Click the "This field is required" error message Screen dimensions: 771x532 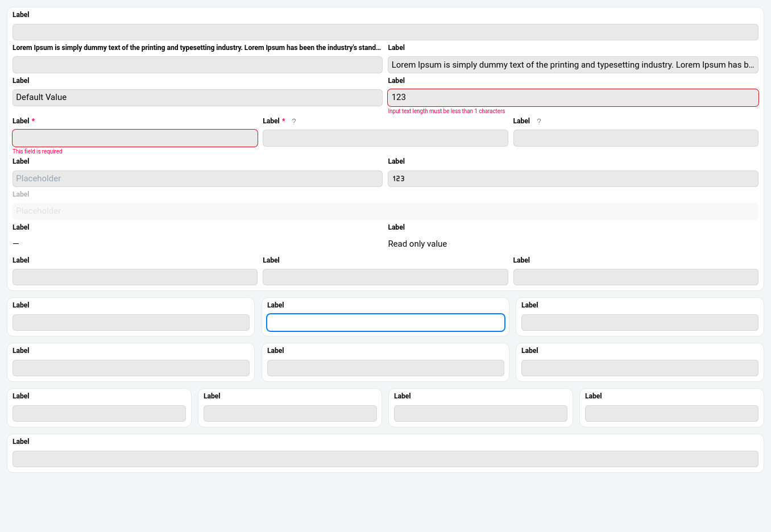pos(38,152)
